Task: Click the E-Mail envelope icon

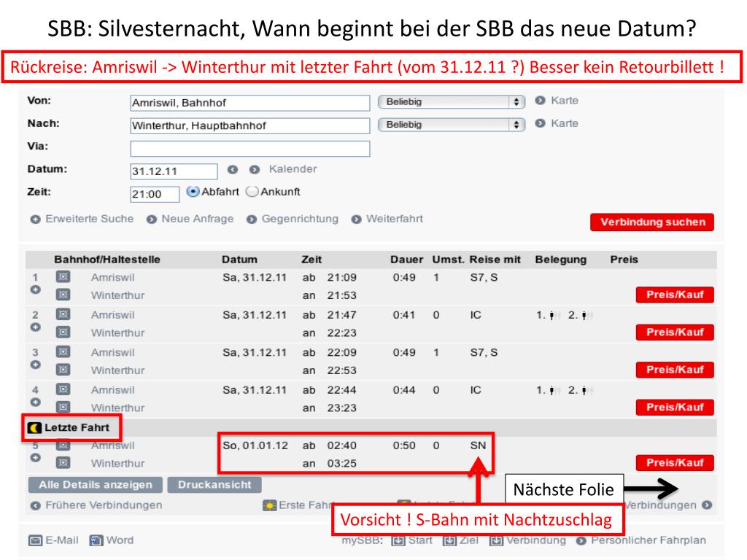Action: pos(35,540)
